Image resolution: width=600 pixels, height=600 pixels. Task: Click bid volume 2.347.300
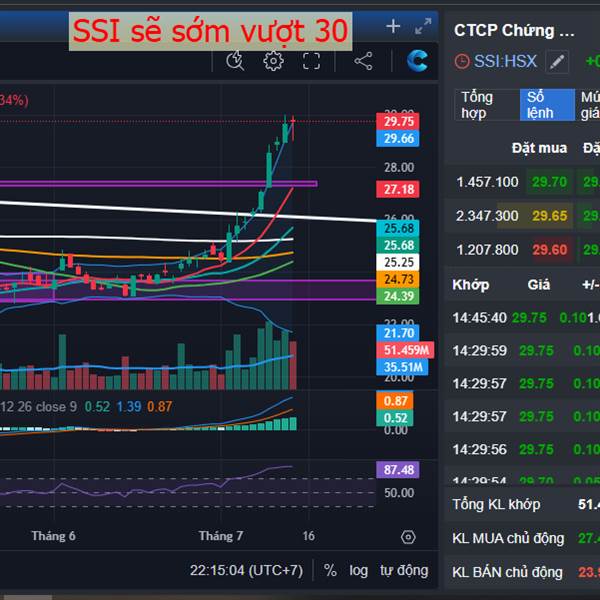(487, 216)
